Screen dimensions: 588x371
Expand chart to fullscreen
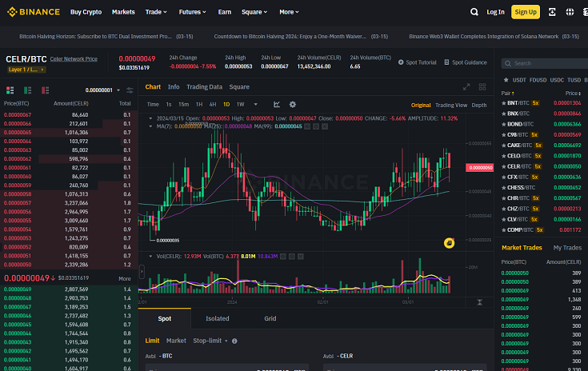(x=466, y=87)
